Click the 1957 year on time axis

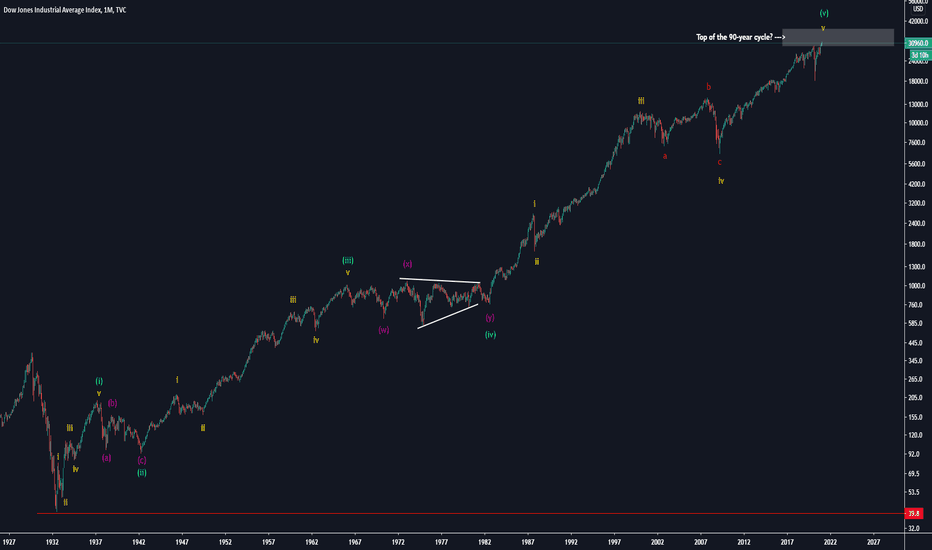269,542
